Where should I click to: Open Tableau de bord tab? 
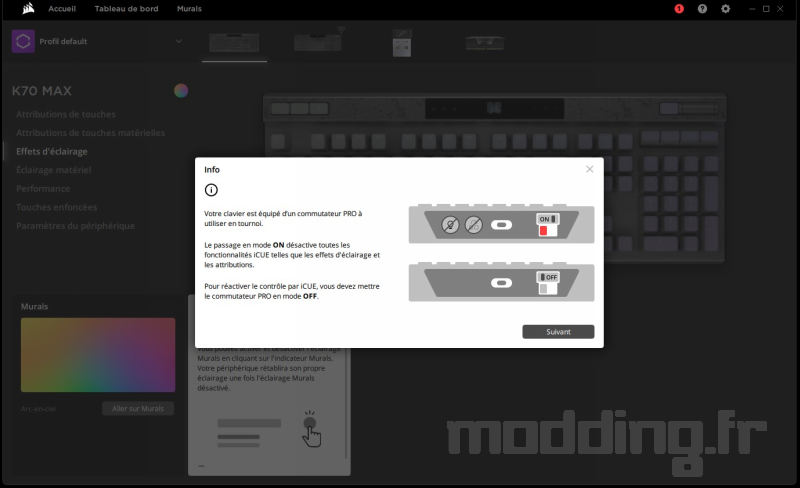127,9
